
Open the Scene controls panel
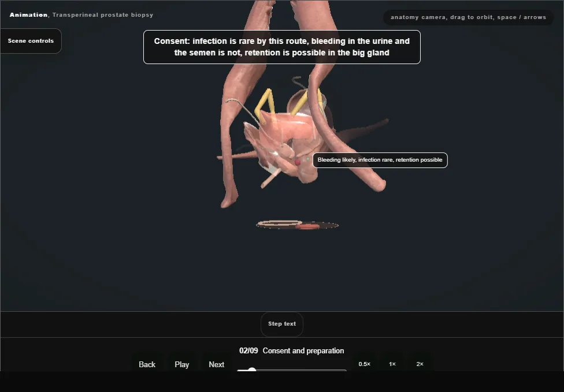pyautogui.click(x=31, y=41)
